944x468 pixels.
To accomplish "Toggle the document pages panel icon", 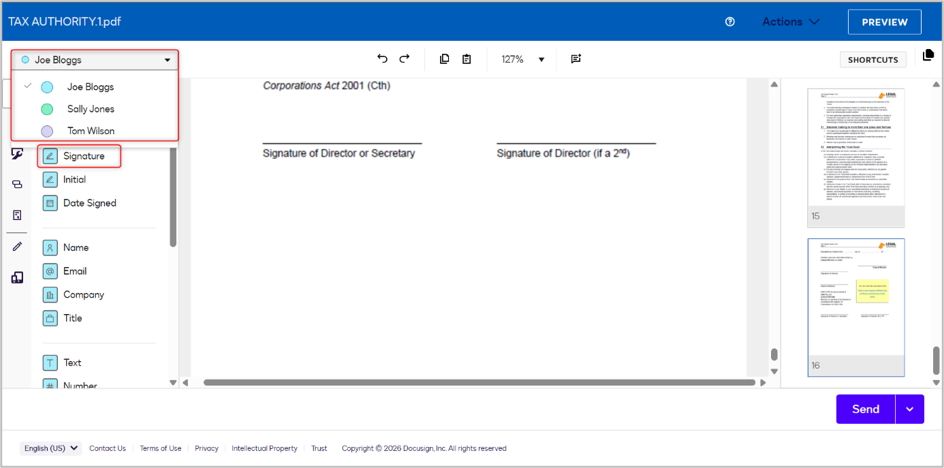I will pos(928,55).
